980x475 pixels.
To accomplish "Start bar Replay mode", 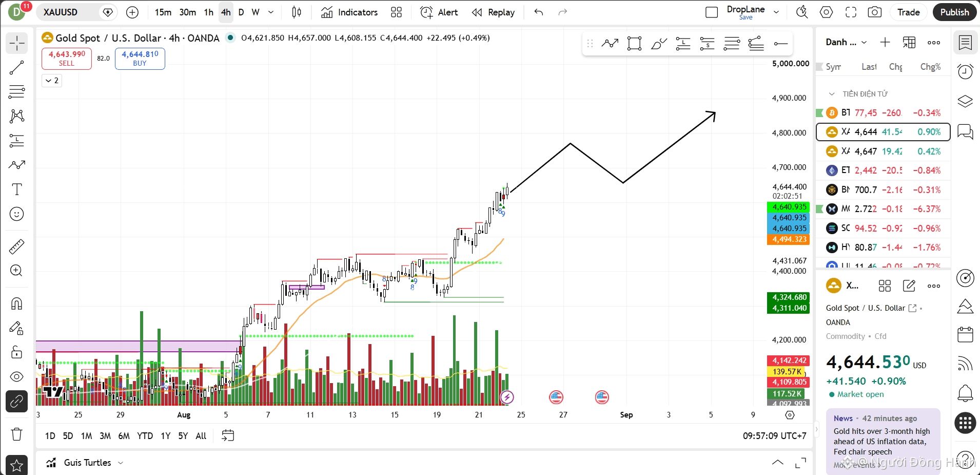I will pyautogui.click(x=493, y=12).
